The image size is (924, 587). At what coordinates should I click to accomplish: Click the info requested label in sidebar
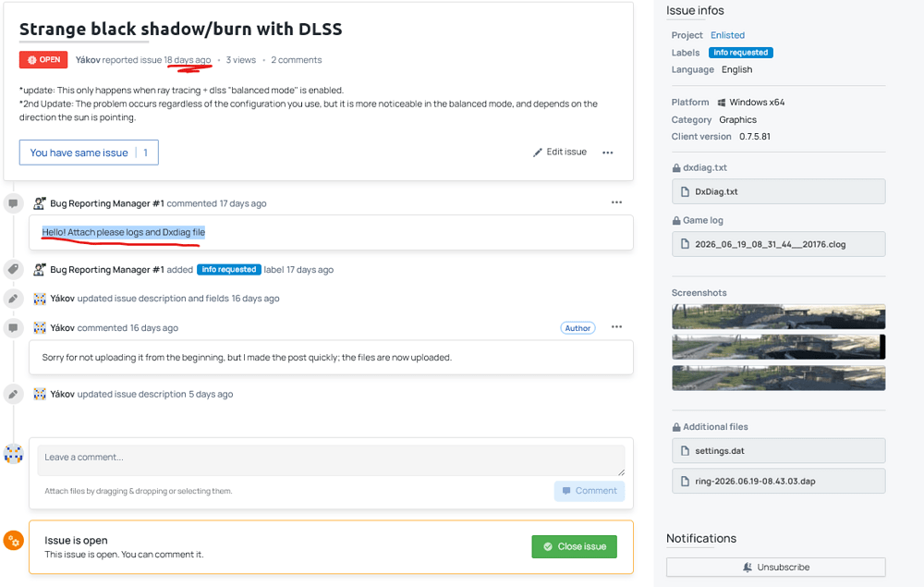(741, 53)
